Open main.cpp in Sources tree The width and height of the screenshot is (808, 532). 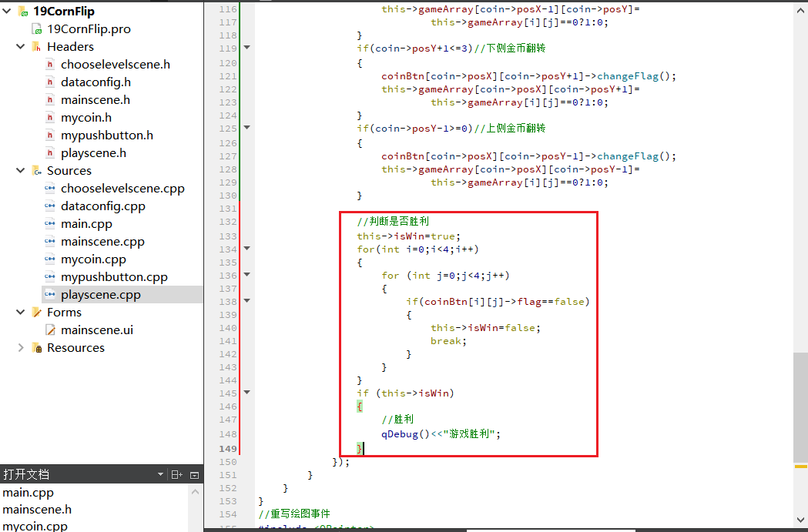click(86, 224)
